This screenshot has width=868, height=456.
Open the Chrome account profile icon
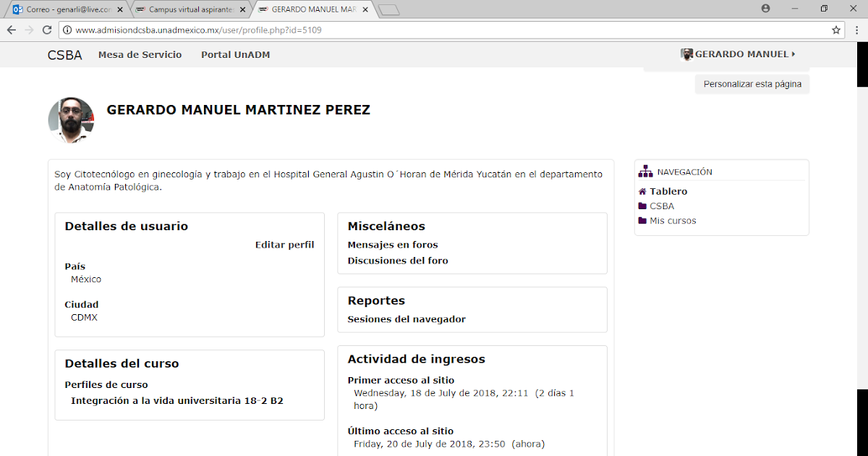click(765, 9)
